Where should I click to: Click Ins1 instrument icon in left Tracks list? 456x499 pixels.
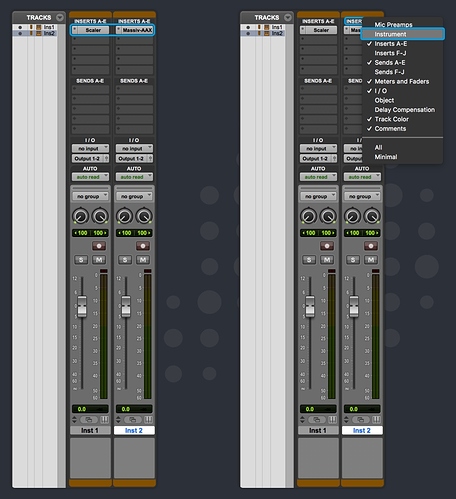tap(39, 27)
